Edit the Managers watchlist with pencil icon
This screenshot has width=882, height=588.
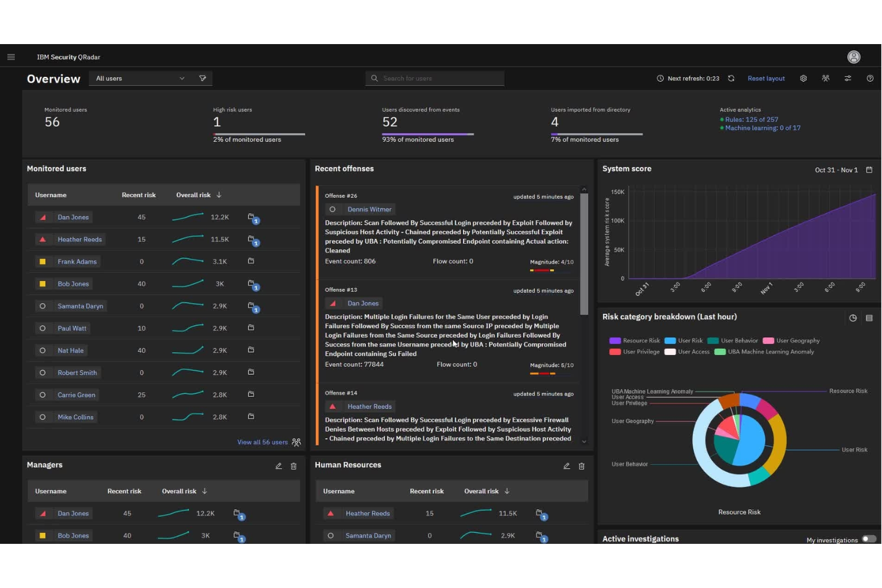278,466
